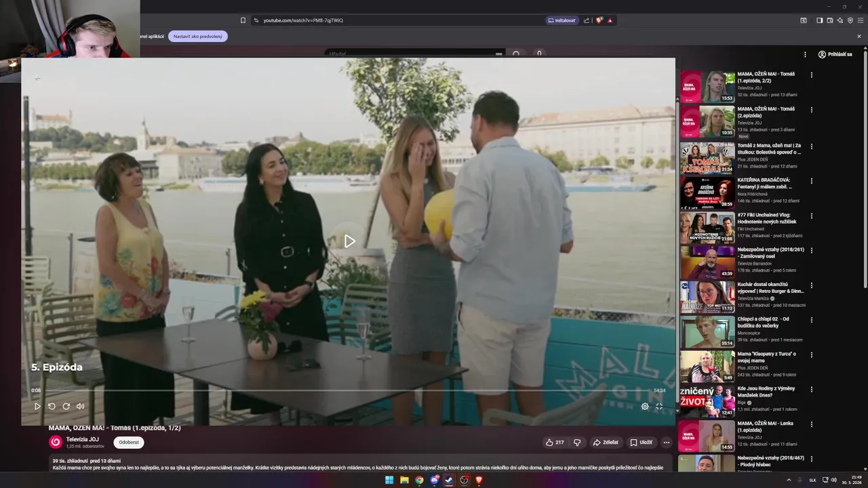The image size is (868, 488).
Task: Skip forward with the forward-seek icon
Action: pyautogui.click(x=66, y=406)
